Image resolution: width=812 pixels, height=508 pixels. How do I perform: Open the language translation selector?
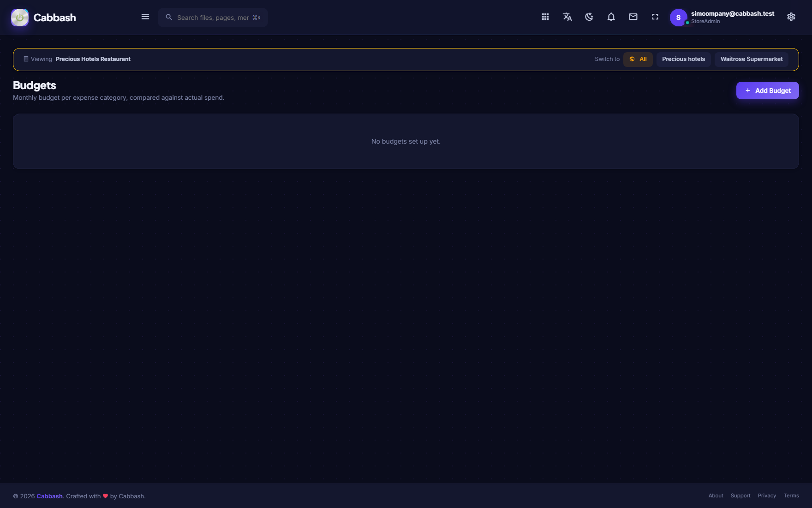click(567, 17)
